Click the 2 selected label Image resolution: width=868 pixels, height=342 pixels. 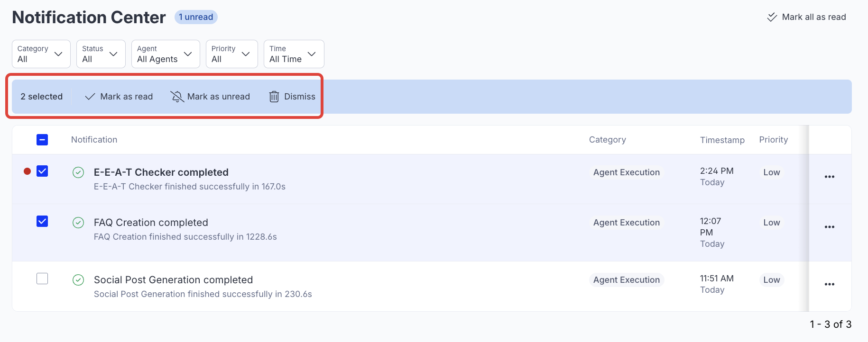(41, 97)
